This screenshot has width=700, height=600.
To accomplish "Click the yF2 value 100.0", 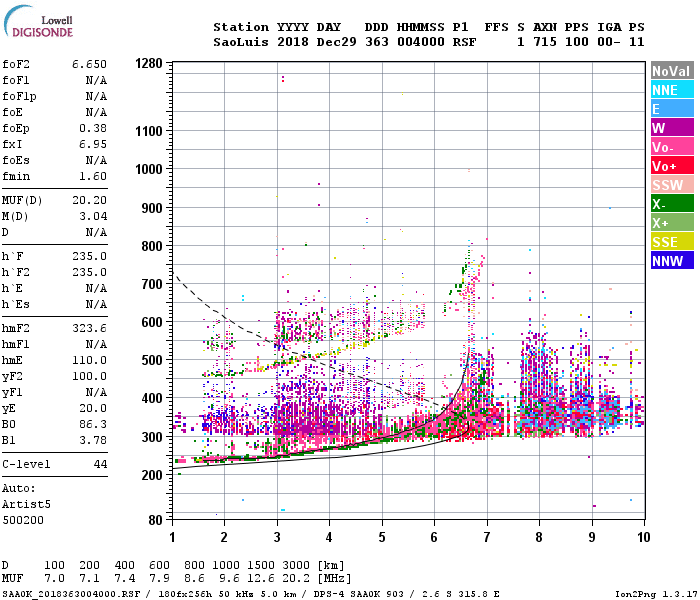I will click(89, 376).
